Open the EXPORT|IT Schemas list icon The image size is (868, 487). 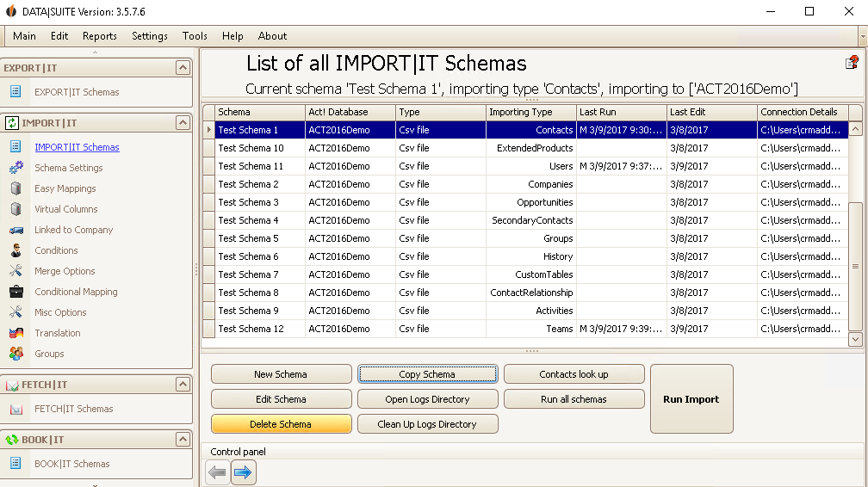pyautogui.click(x=15, y=91)
